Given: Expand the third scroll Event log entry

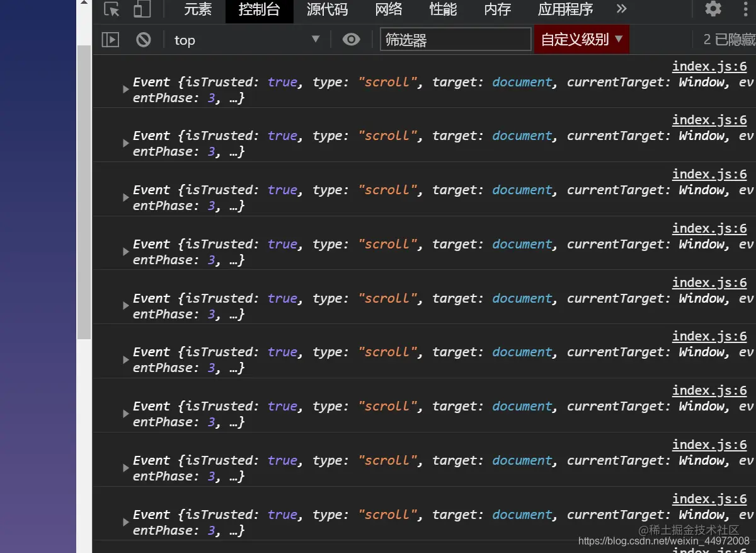Looking at the screenshot, I should click(x=126, y=198).
